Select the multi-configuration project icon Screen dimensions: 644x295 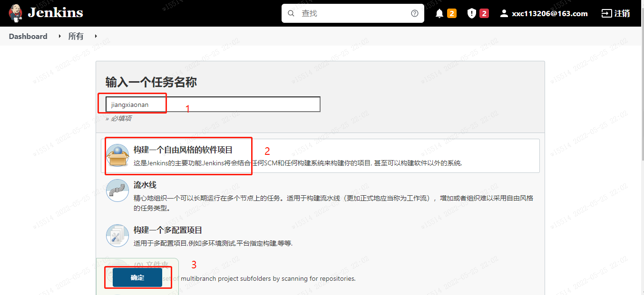tap(117, 236)
